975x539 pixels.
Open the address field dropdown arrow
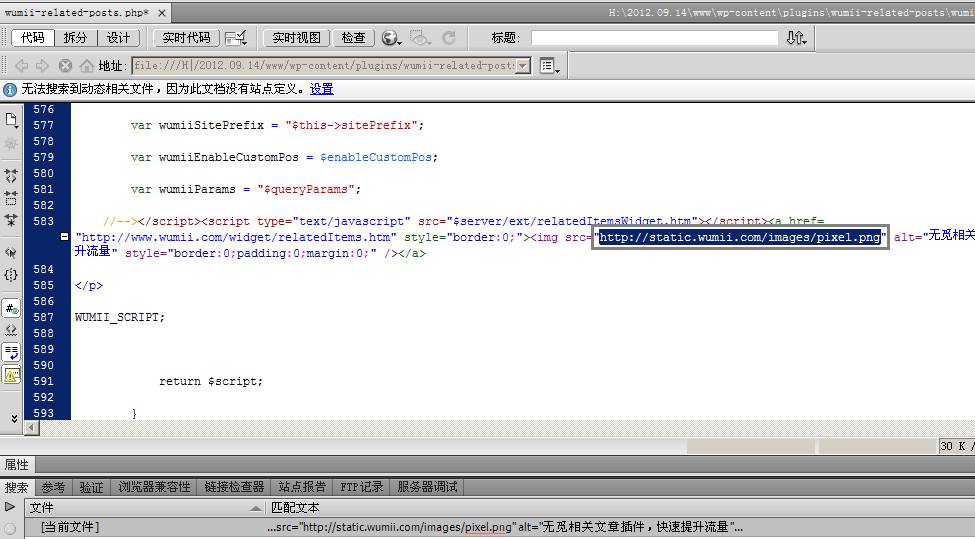point(524,65)
